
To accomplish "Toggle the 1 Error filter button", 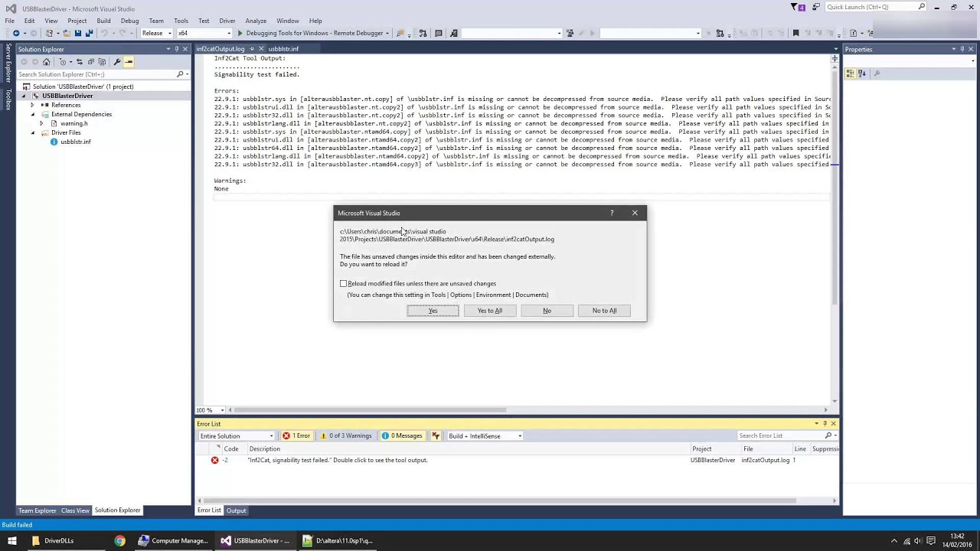I will point(296,436).
